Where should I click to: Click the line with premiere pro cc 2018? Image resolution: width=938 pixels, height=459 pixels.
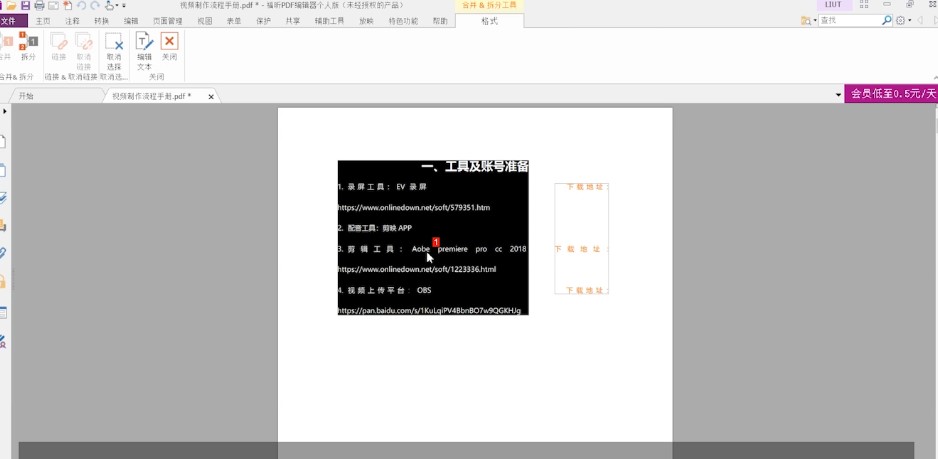[433, 249]
